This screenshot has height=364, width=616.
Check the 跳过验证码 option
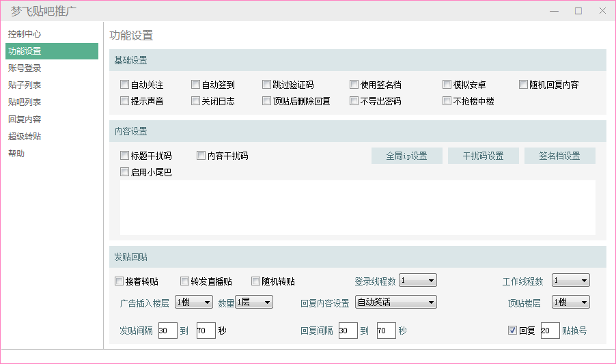click(x=266, y=85)
